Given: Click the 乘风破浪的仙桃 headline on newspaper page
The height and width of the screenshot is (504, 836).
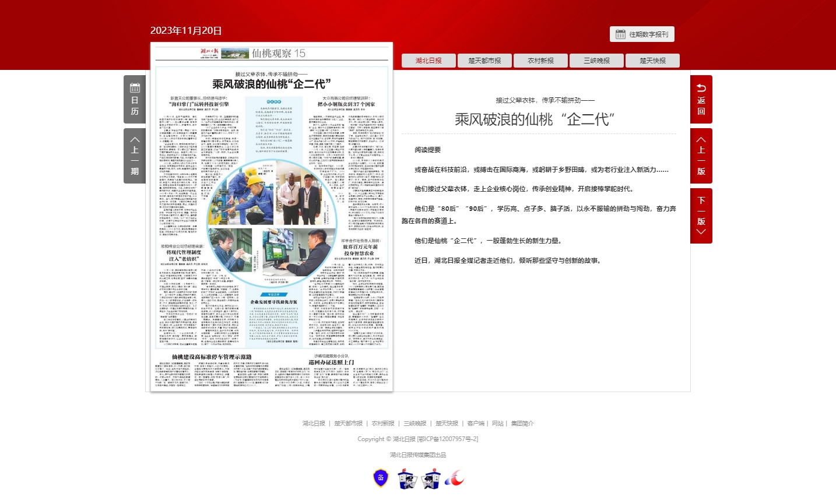Looking at the screenshot, I should [271, 84].
